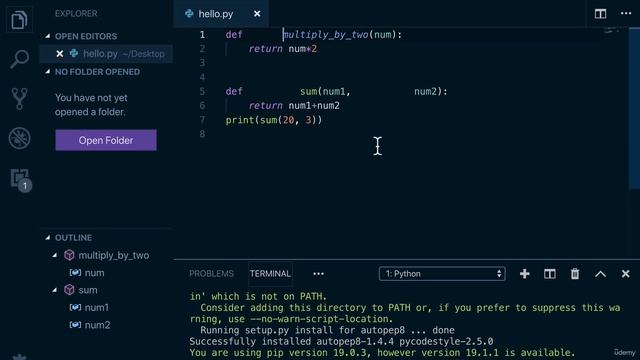Collapse the Open Editors section
Image resolution: width=640 pixels, height=360 pixels.
48,36
